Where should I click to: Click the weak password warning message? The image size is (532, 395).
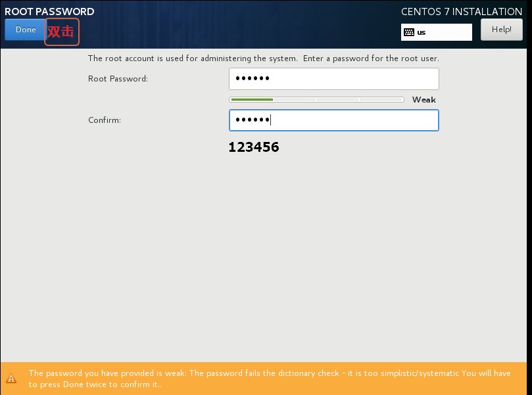270,379
